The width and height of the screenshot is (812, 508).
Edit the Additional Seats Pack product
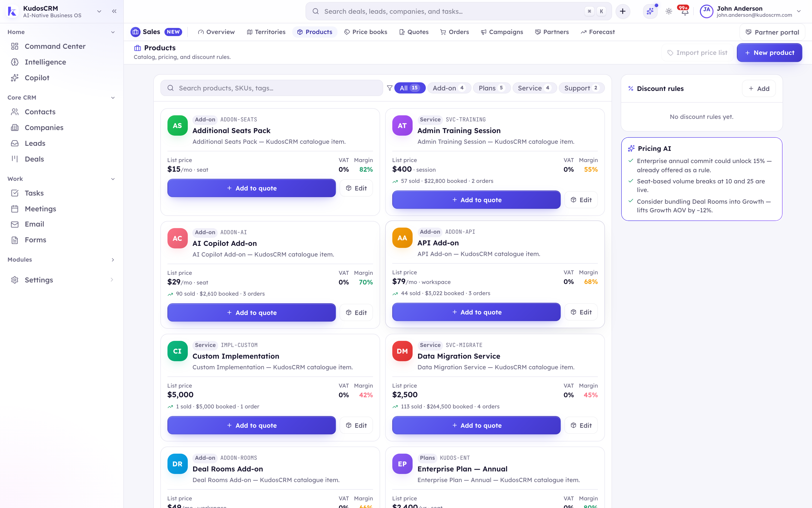tap(356, 188)
